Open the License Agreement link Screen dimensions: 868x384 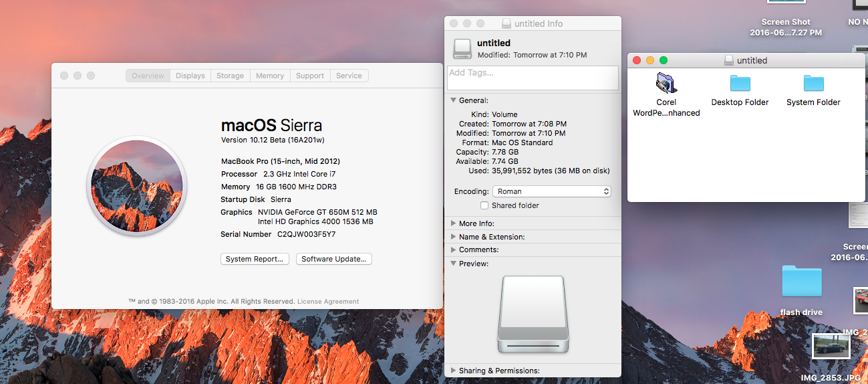pyautogui.click(x=328, y=302)
